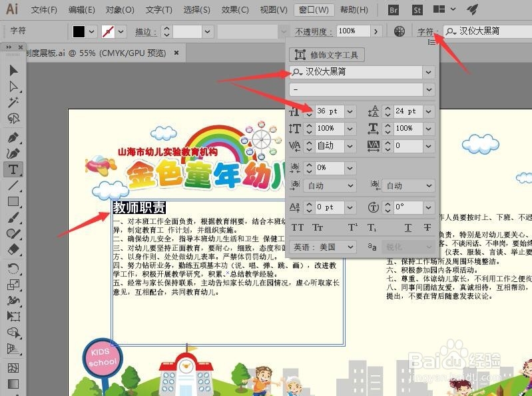Open stroke weight dropdown next to 描边

pyautogui.click(x=207, y=32)
